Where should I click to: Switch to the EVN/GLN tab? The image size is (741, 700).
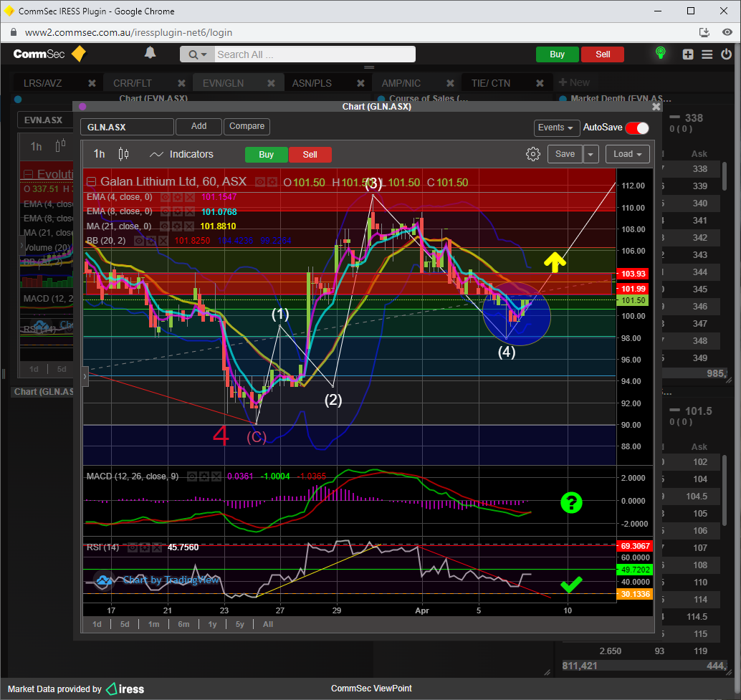coord(224,83)
